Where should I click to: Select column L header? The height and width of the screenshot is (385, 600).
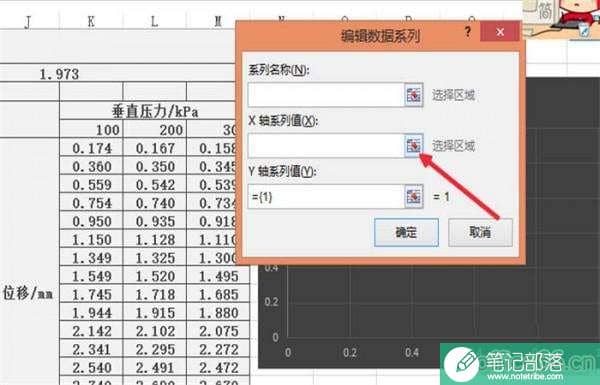coord(155,21)
